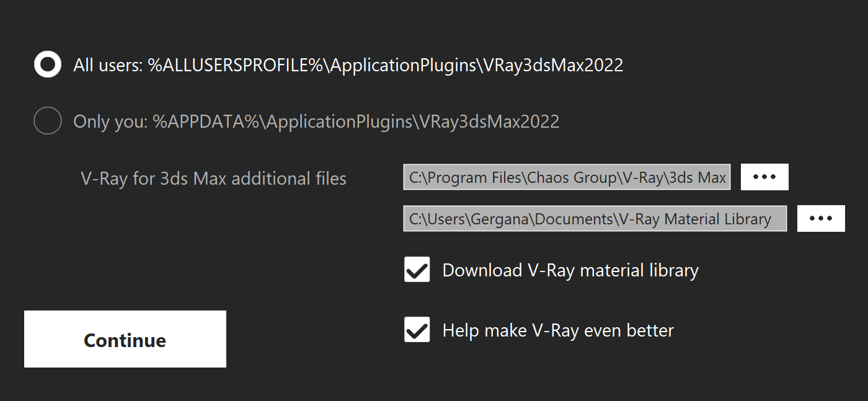Click the Program Files additional files path field
868x401 pixels.
coord(566,177)
